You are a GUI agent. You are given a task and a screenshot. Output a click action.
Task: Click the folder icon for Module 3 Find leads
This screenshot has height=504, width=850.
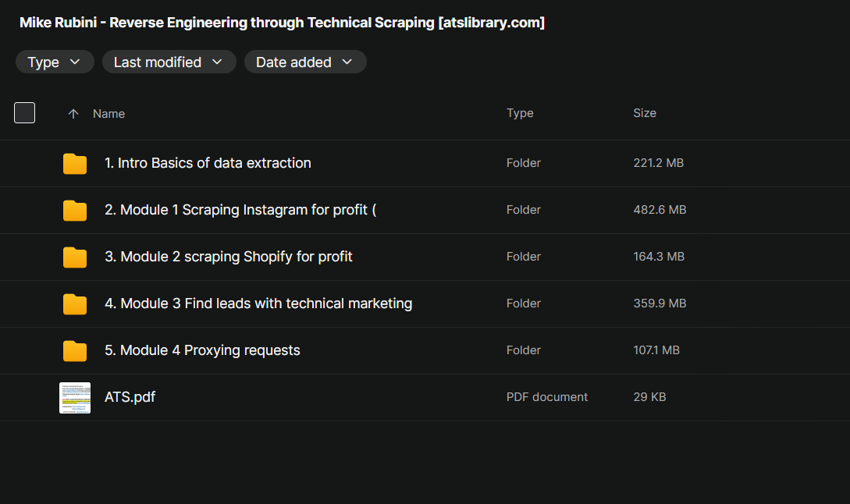click(x=75, y=303)
